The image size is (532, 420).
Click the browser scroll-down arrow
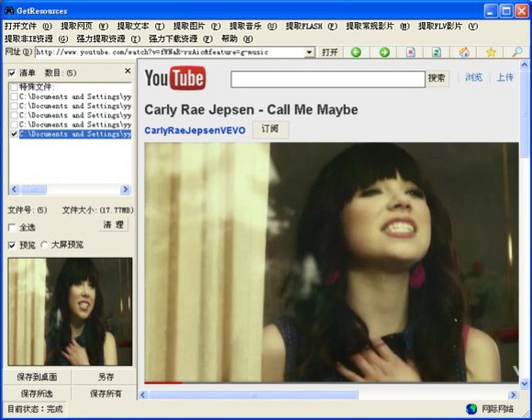pyautogui.click(x=524, y=383)
